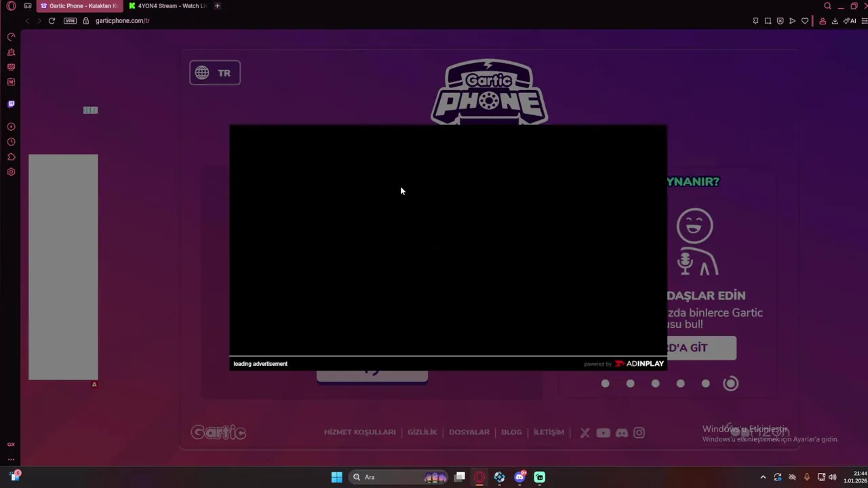Open Twitch in the sidebar
868x488 pixels.
[11, 104]
